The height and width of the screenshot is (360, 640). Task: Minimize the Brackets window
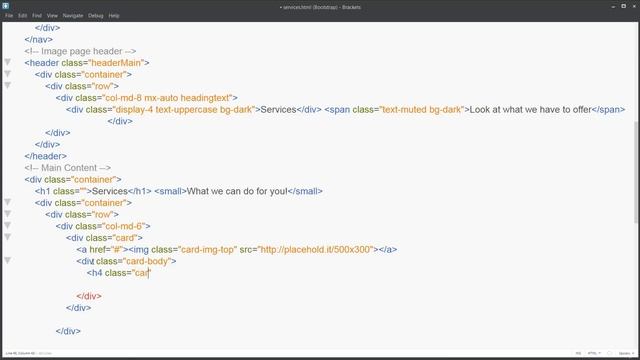(613, 6)
